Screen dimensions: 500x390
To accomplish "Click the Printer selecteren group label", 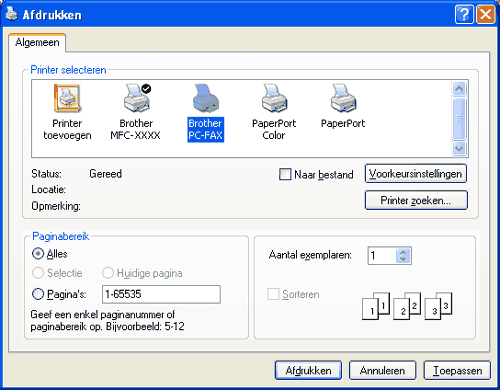I will click(68, 70).
